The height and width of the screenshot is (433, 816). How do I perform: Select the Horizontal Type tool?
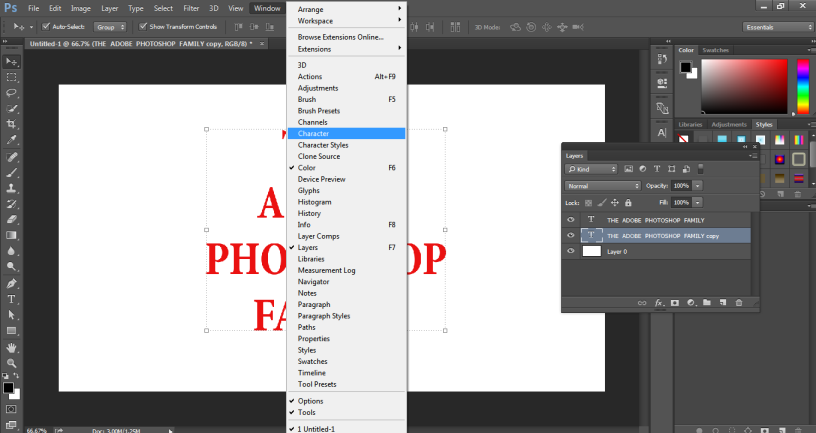pyautogui.click(x=11, y=299)
